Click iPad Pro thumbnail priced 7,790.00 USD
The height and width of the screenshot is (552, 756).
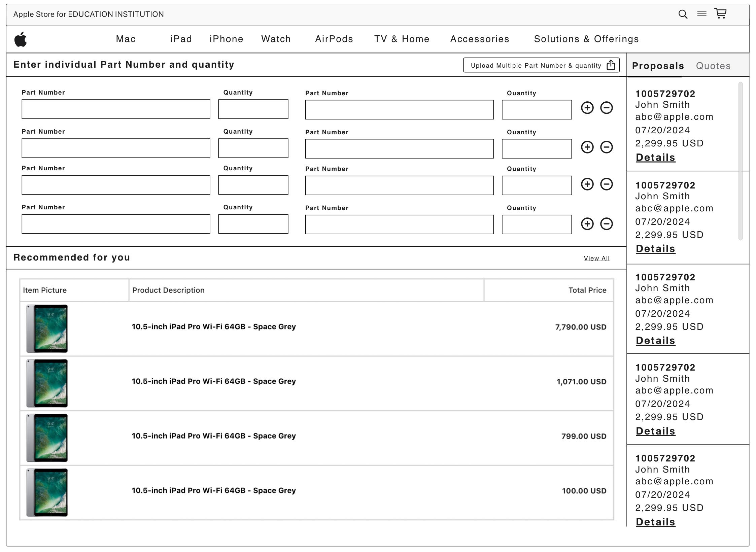[47, 329]
